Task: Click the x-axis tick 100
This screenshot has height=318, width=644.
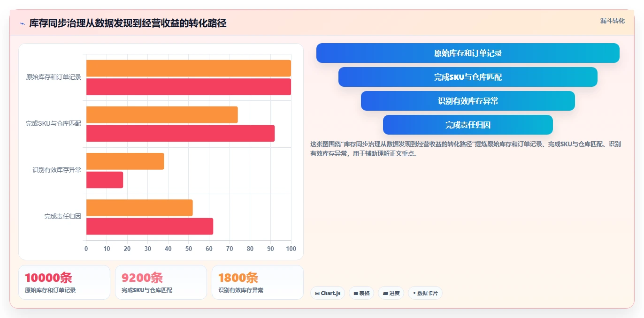Action: (291, 249)
